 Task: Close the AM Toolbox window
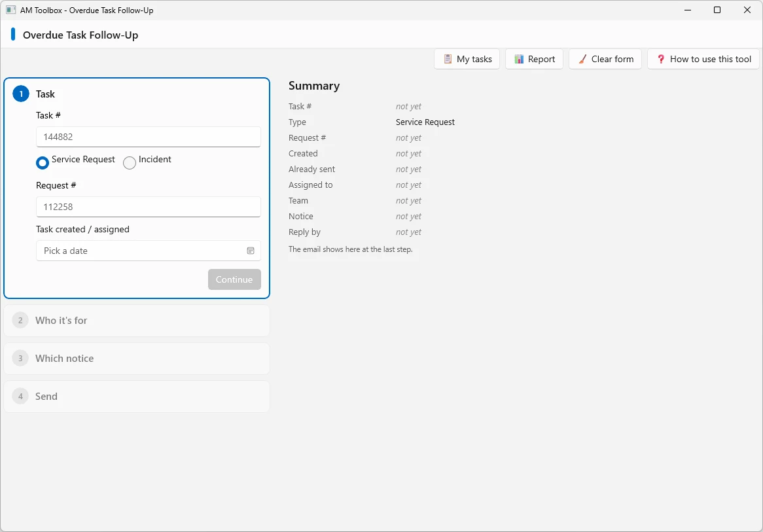tap(747, 10)
